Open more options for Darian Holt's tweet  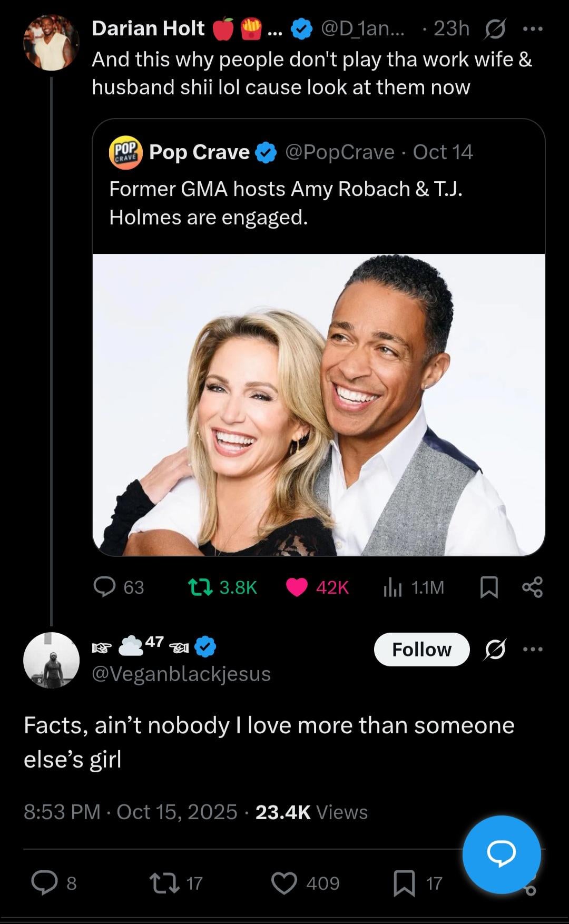pos(532,29)
